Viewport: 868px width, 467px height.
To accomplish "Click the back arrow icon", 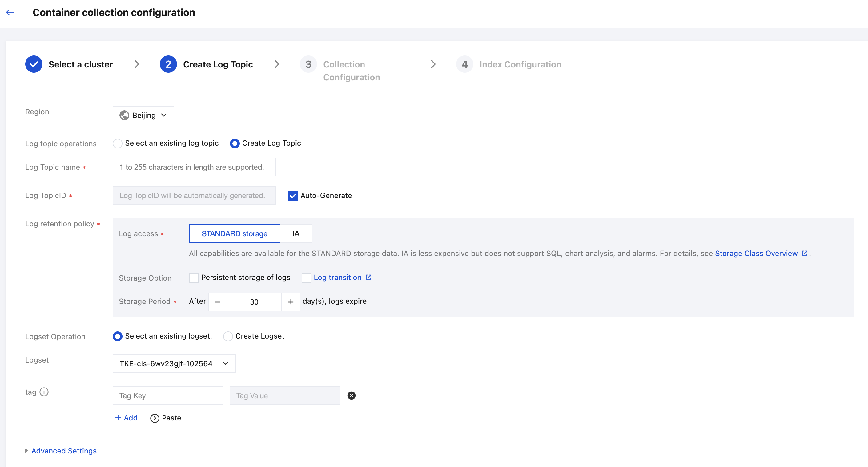I will point(10,12).
